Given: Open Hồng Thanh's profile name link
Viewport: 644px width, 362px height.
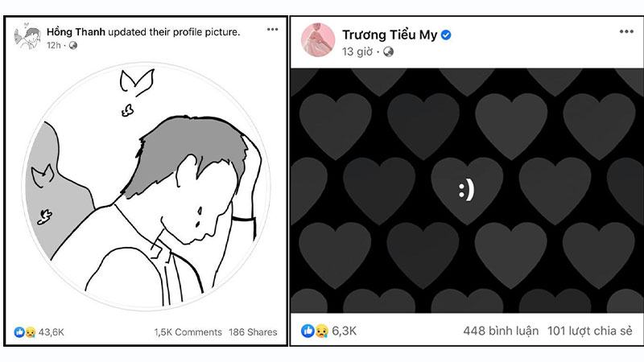Looking at the screenshot, I should pyautogui.click(x=76, y=31).
